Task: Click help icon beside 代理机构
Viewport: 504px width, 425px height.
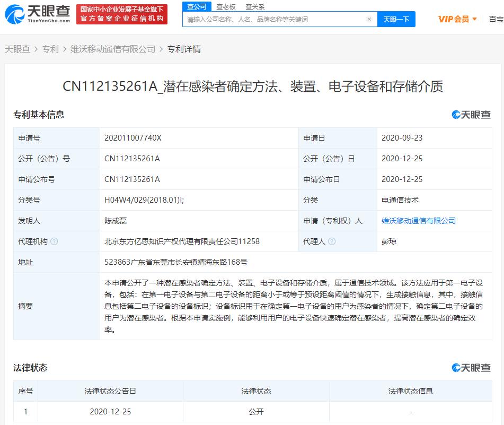Action: point(54,241)
